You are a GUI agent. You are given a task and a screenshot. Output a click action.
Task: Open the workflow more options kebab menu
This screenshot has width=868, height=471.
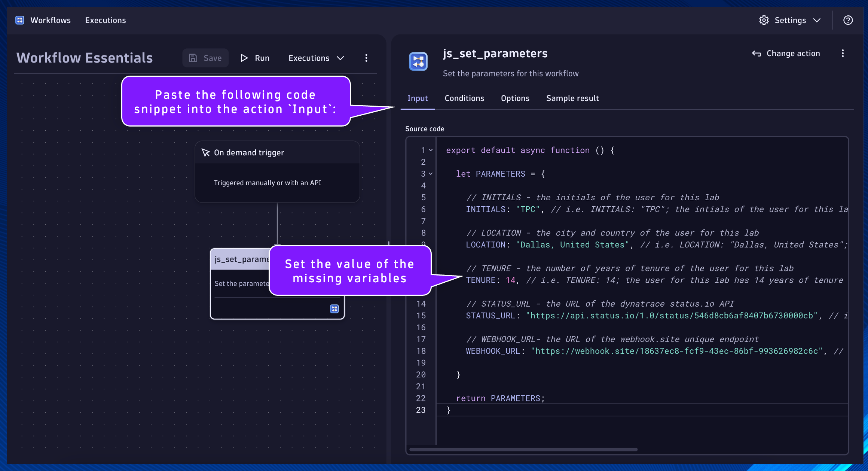(366, 58)
